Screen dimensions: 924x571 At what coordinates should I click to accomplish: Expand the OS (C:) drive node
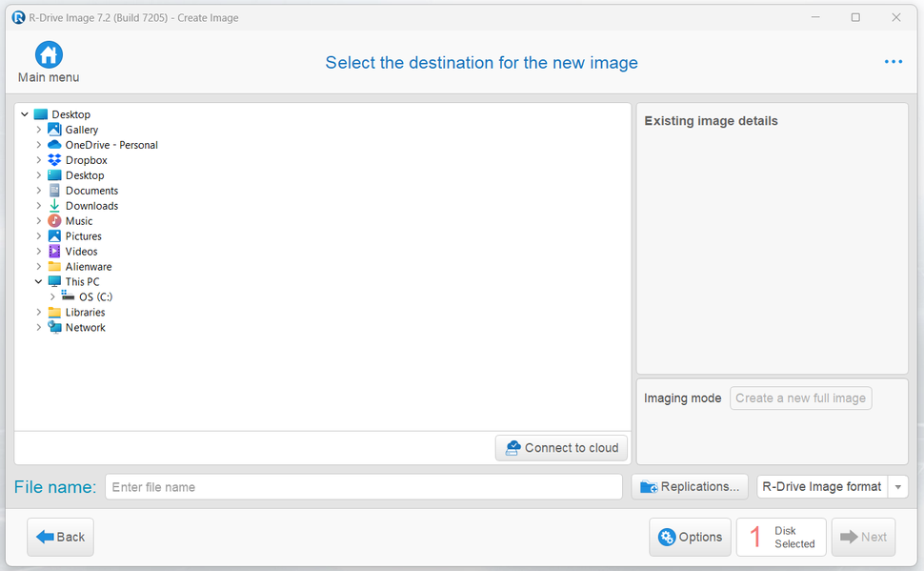coord(53,297)
